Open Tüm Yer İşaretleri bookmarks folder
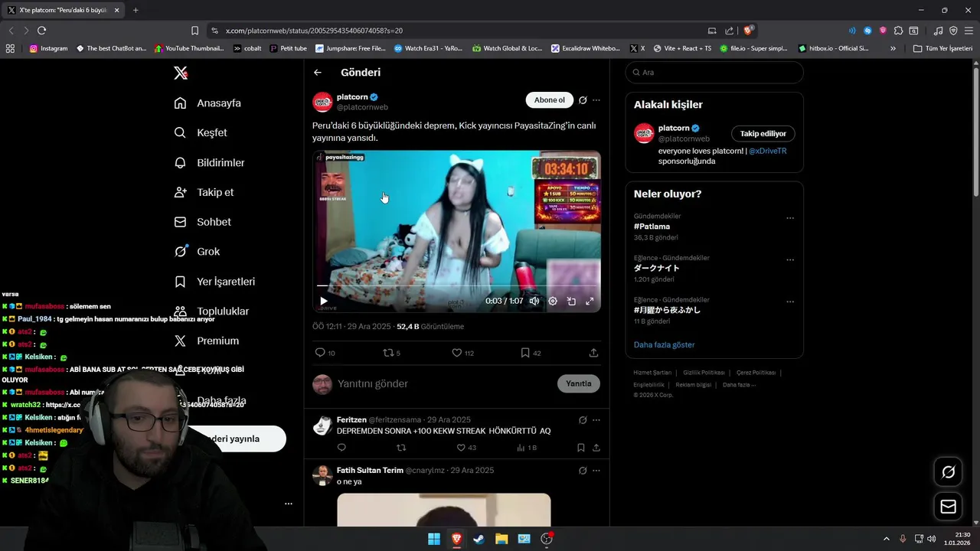Viewport: 980px width, 551px height. 942,48
